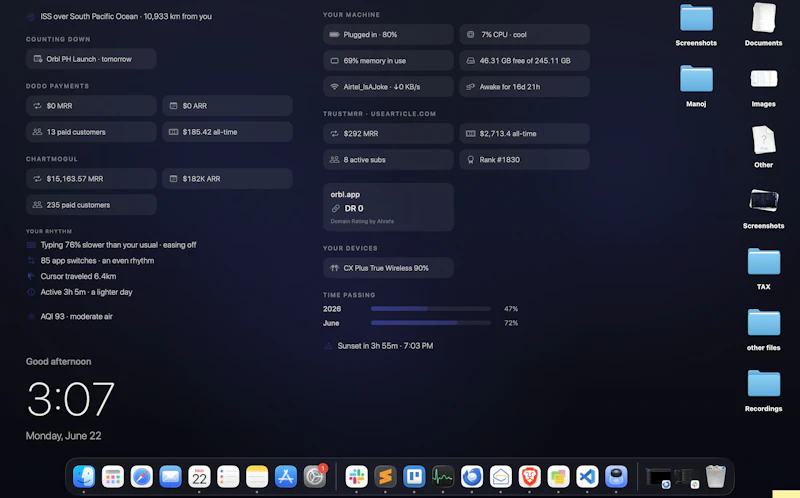
Task: Click the orbi.app DR 0 card
Action: coord(388,207)
